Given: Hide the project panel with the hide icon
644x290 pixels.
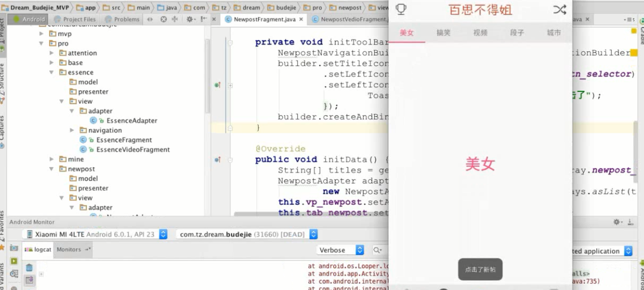Looking at the screenshot, I should 204,19.
